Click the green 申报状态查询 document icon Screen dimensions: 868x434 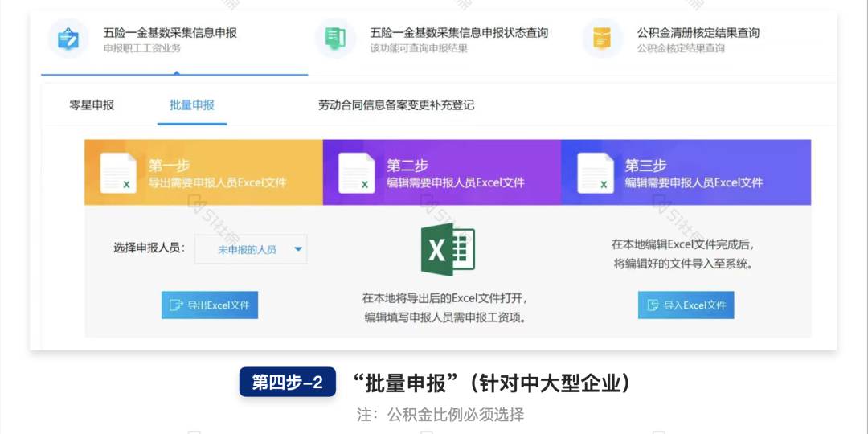pyautogui.click(x=335, y=39)
